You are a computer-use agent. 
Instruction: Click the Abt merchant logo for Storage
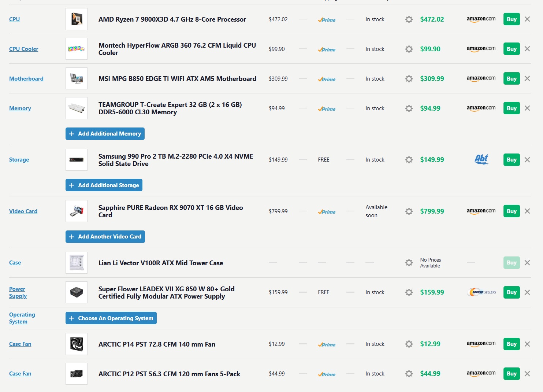click(481, 159)
